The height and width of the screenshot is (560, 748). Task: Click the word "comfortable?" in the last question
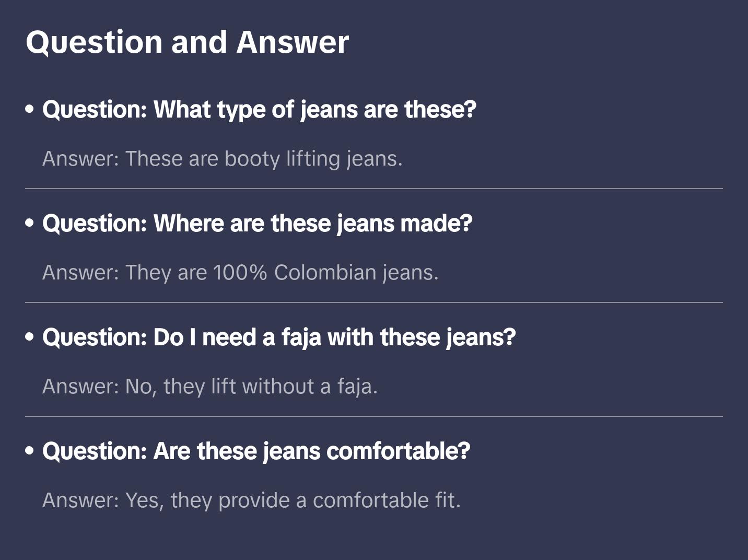point(398,451)
